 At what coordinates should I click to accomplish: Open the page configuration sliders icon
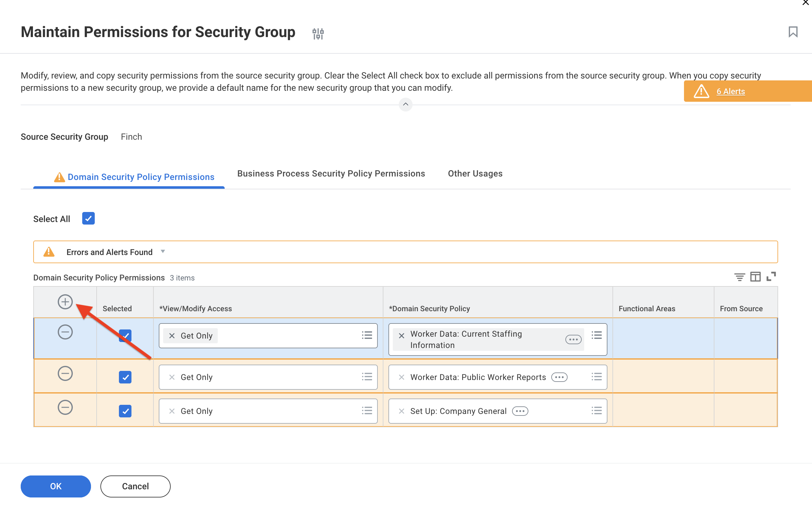(318, 33)
